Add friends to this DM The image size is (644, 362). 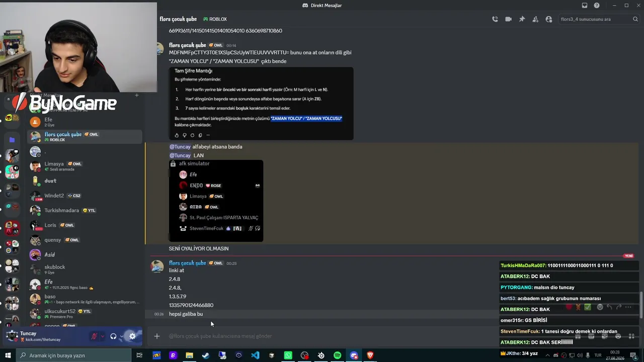535,19
